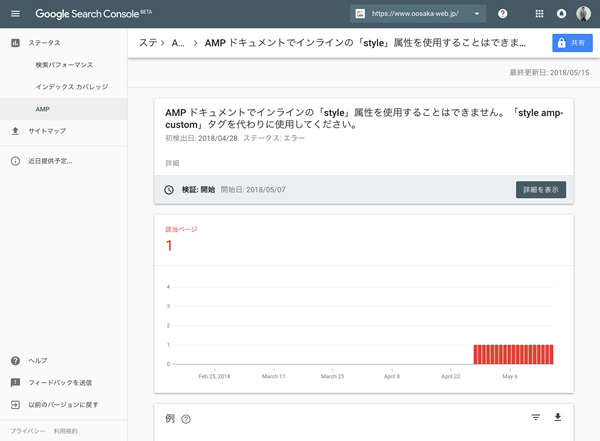Click the ヘルプ question icon in sidebar
600x441 pixels.
[x=15, y=361]
